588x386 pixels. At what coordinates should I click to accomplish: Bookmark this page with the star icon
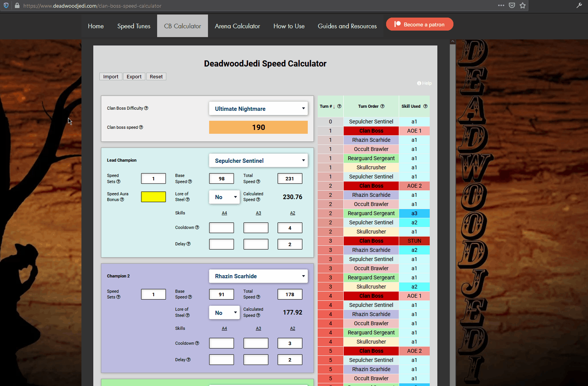point(523,5)
